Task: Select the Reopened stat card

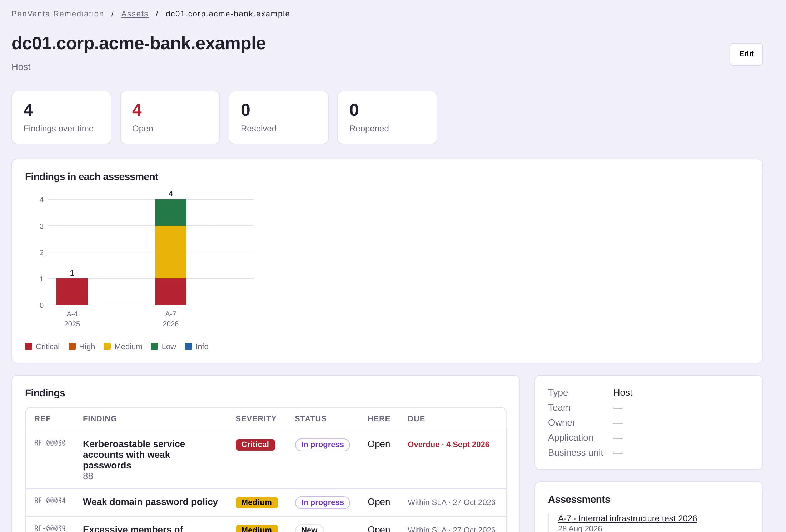Action: point(387,117)
